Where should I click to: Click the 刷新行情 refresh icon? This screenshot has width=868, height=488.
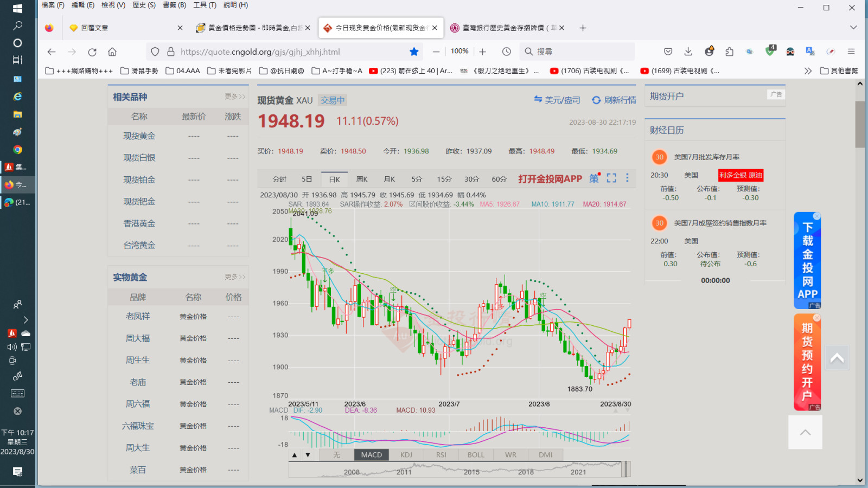(x=596, y=100)
